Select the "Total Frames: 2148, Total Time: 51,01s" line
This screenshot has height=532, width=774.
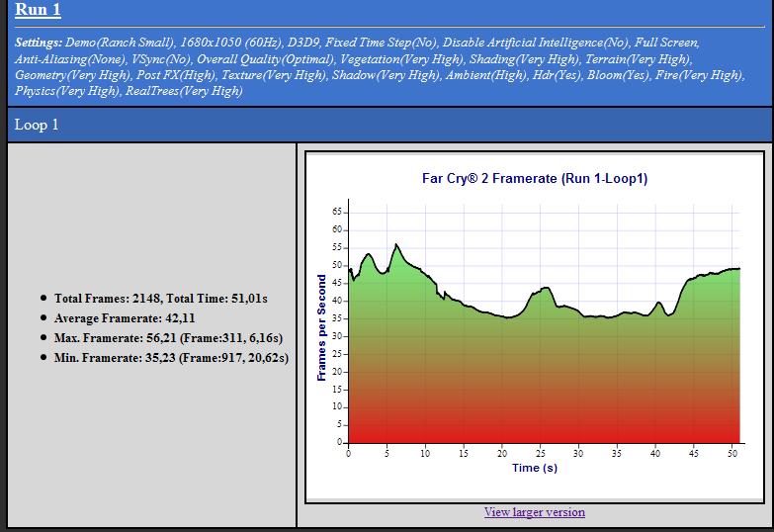click(161, 299)
